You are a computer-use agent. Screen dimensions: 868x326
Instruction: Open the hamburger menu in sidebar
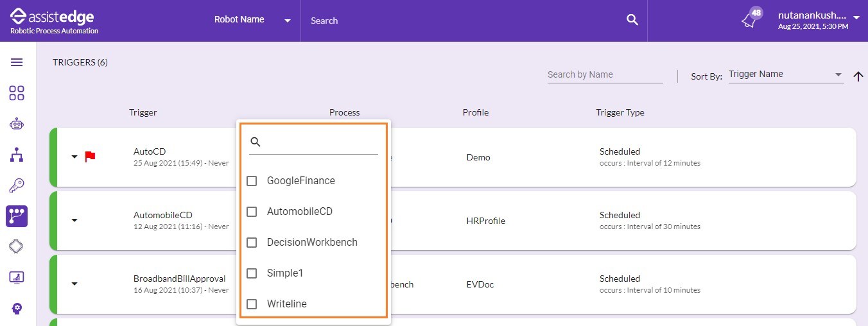pyautogui.click(x=17, y=62)
